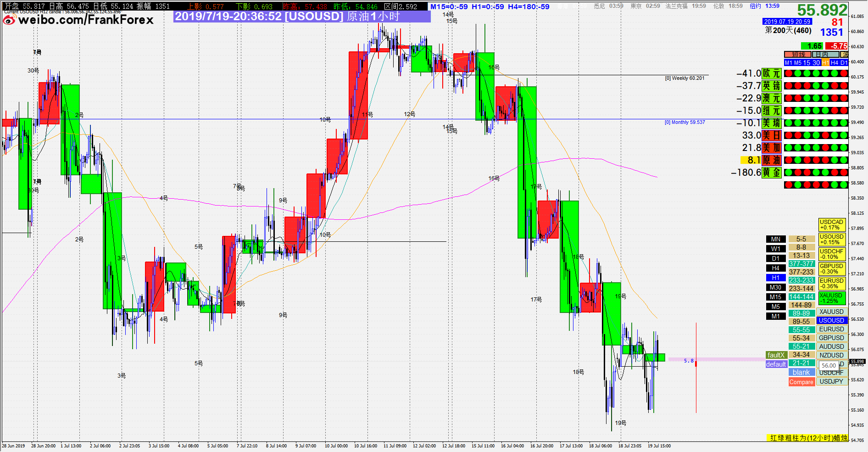
Task: Switch chart to MN timeframe
Action: tap(775, 239)
